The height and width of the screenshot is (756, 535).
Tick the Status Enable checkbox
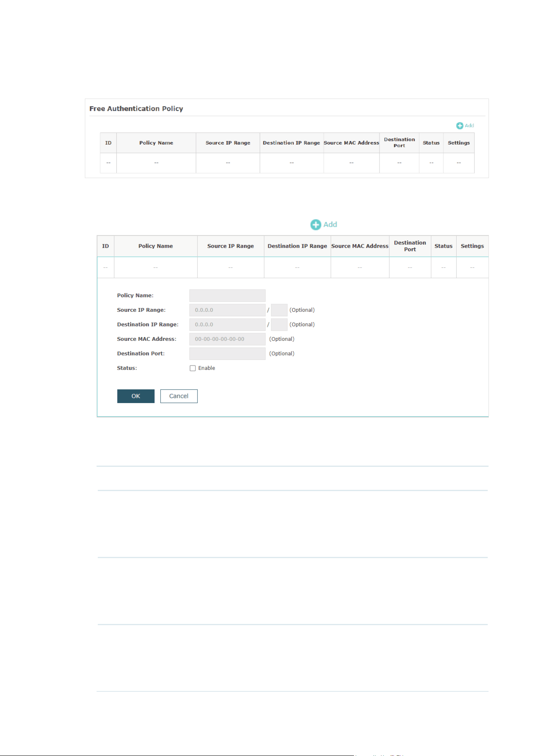click(193, 368)
